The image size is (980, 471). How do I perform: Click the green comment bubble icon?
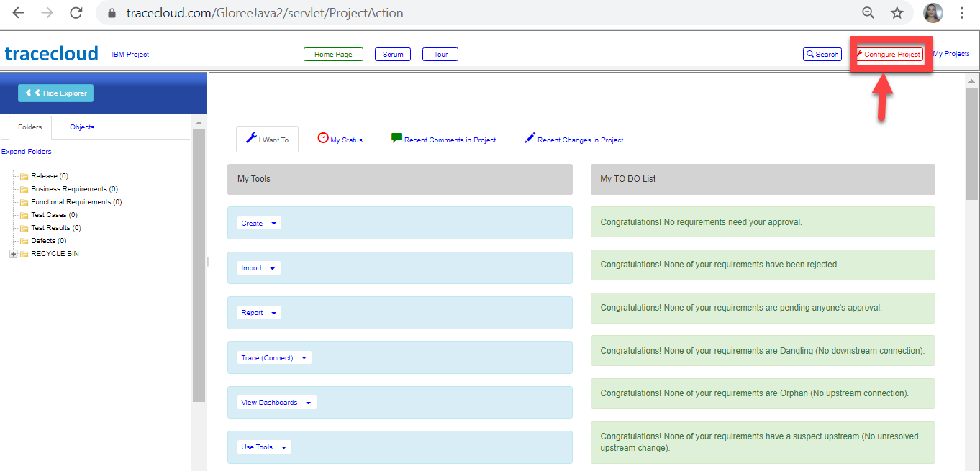(x=396, y=138)
